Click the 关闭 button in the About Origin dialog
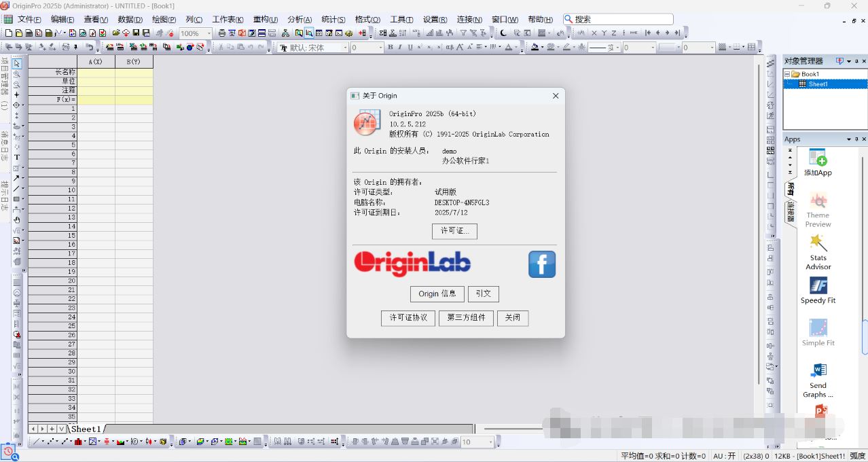The image size is (868, 462). [x=513, y=318]
